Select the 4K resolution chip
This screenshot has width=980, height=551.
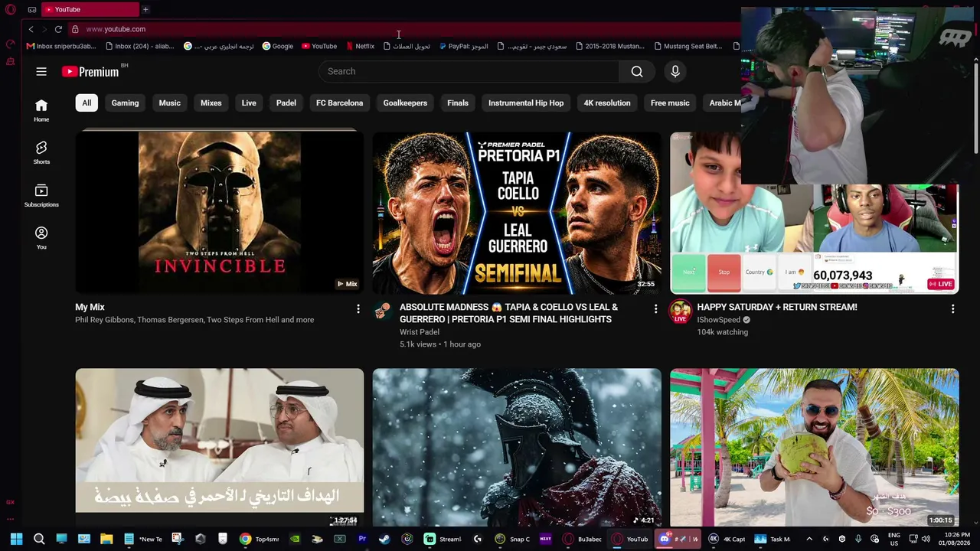pos(607,103)
